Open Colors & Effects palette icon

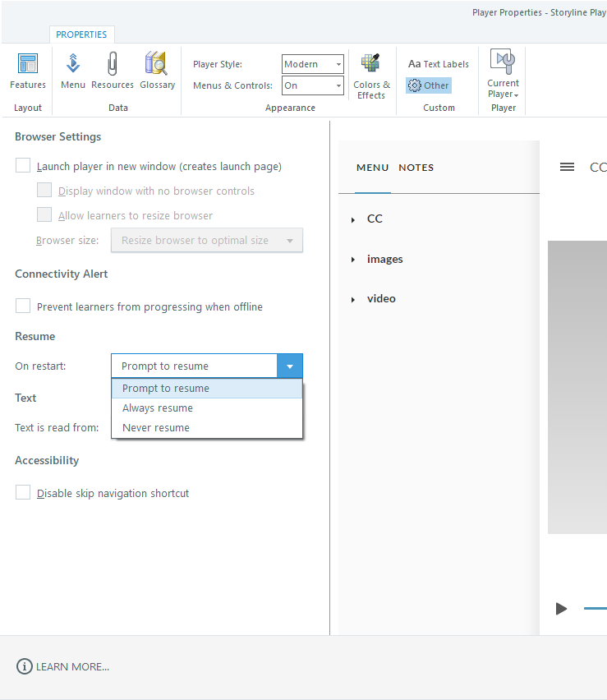click(371, 76)
